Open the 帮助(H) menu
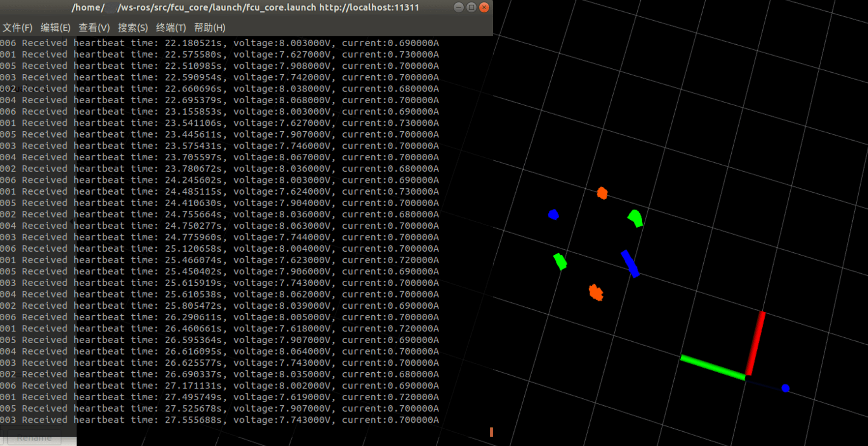868x446 pixels. pyautogui.click(x=210, y=28)
